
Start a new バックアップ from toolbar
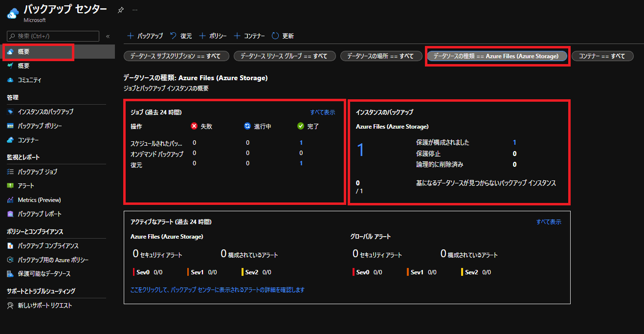(x=145, y=36)
